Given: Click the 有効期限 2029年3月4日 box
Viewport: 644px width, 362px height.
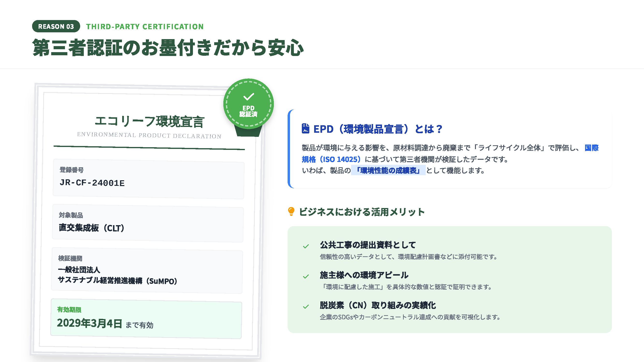Looking at the screenshot, I should [146, 319].
